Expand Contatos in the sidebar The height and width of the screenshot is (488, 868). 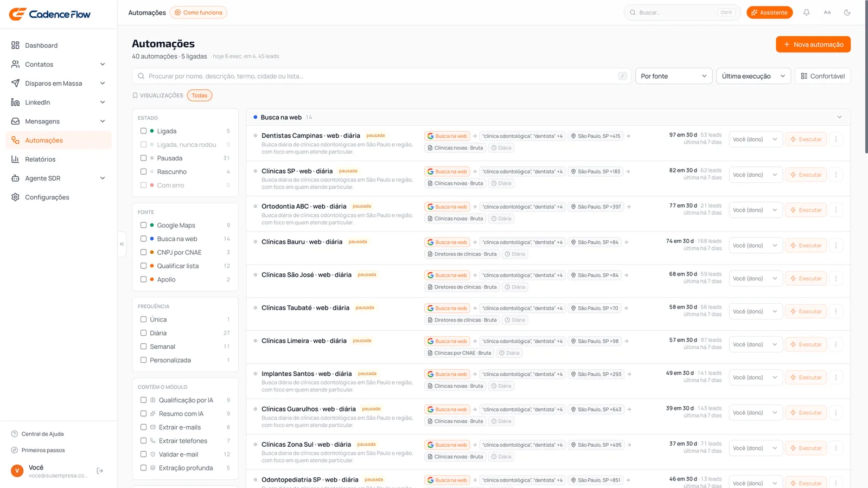point(59,65)
